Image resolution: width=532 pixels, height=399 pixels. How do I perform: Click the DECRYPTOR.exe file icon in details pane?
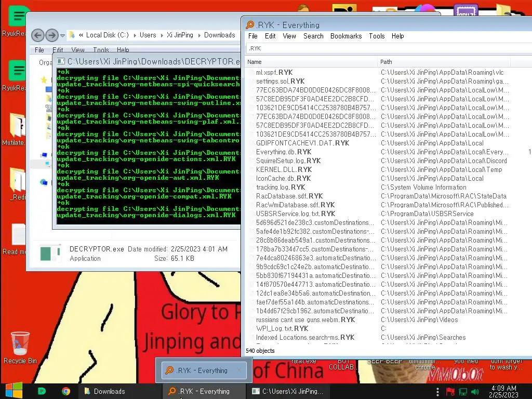50,254
